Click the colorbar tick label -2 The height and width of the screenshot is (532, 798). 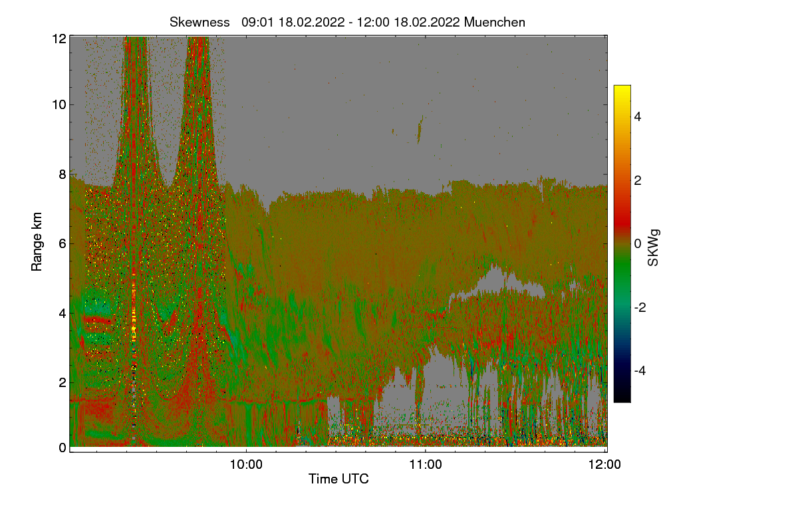click(x=639, y=307)
